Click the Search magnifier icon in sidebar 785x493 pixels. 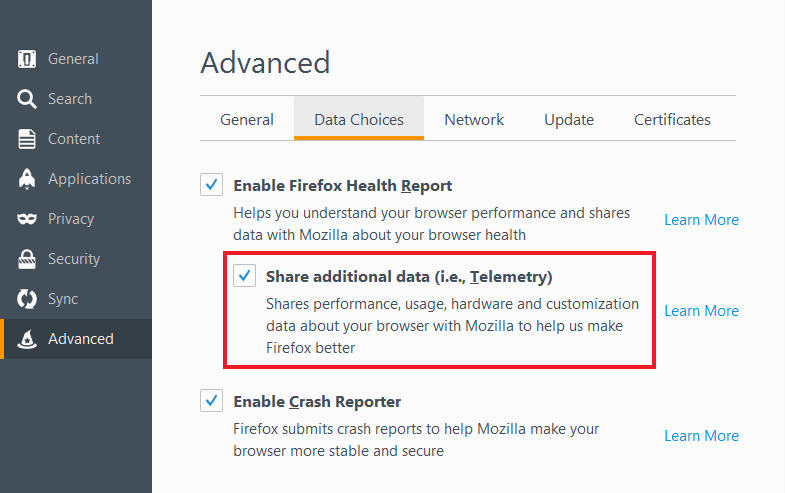tap(27, 99)
